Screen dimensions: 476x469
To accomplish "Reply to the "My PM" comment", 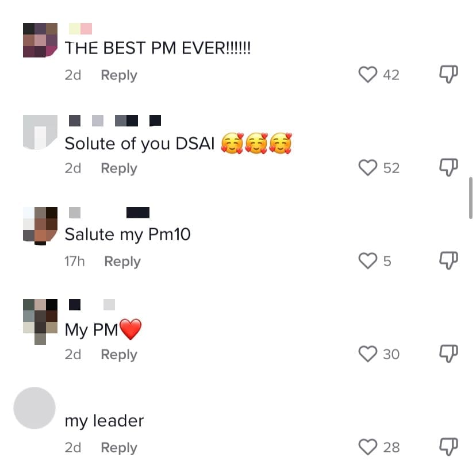I will (119, 355).
